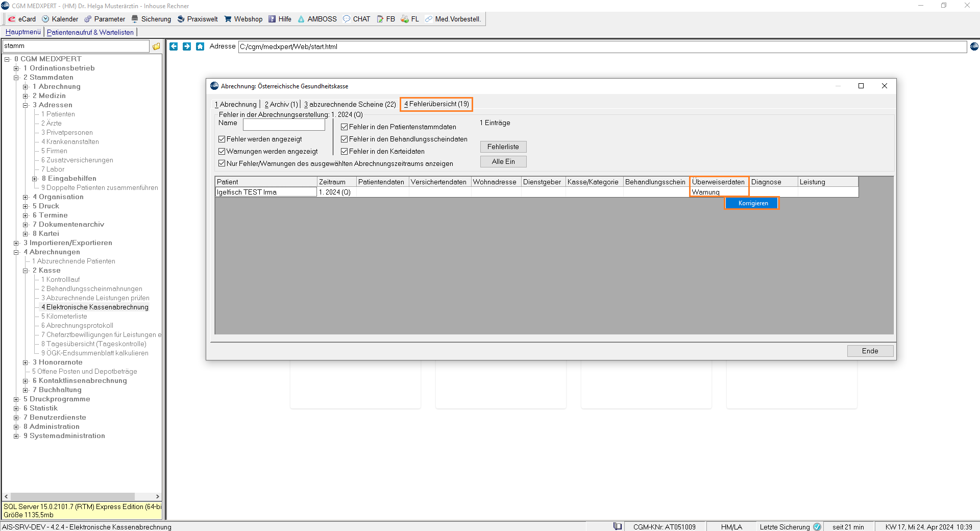
Task: Click the Name filter input field
Action: pos(284,125)
